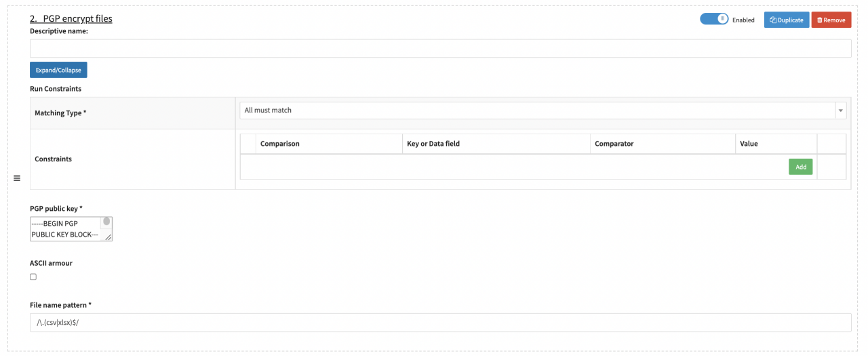Open the 'PGP encrypt files' heading link
868x356 pixels.
71,19
